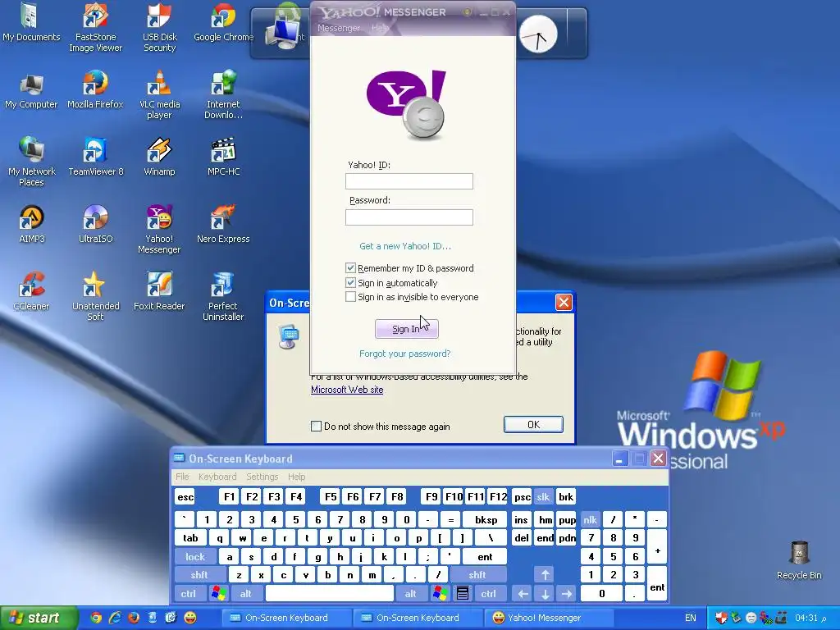
Task: Select Internet Download Manager desktop icon
Action: coord(223,94)
